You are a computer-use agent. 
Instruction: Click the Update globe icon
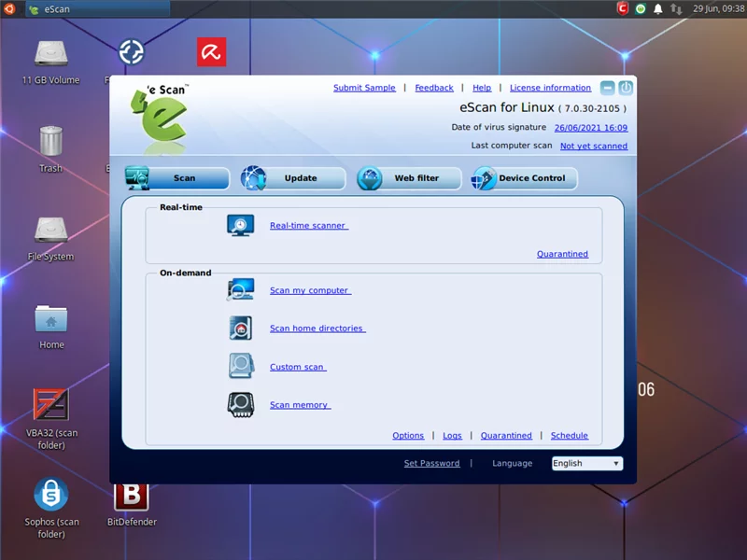[253, 178]
